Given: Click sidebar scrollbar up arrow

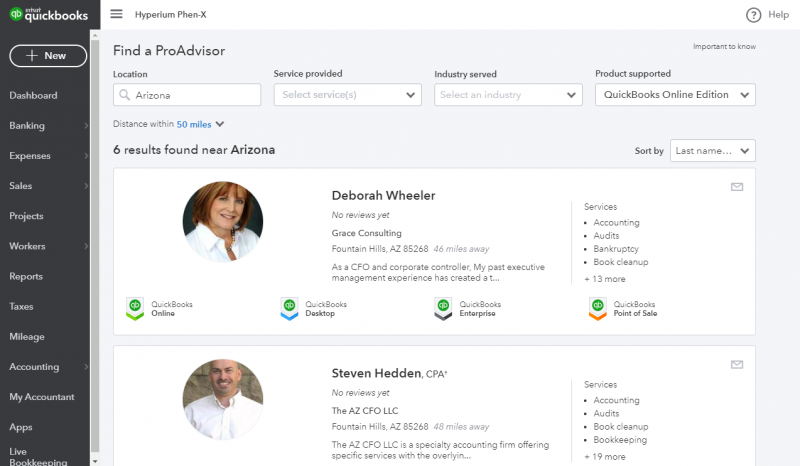Looking at the screenshot, I should 95,35.
